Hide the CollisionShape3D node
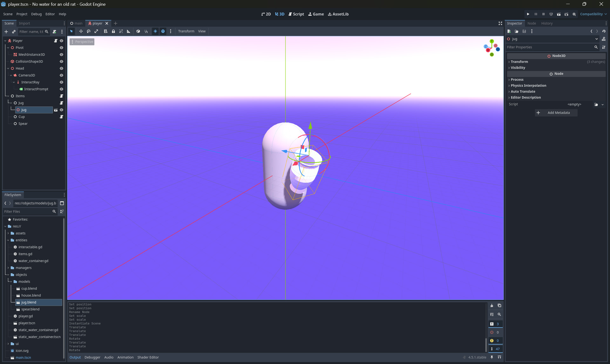This screenshot has height=364, width=610. 61,62
